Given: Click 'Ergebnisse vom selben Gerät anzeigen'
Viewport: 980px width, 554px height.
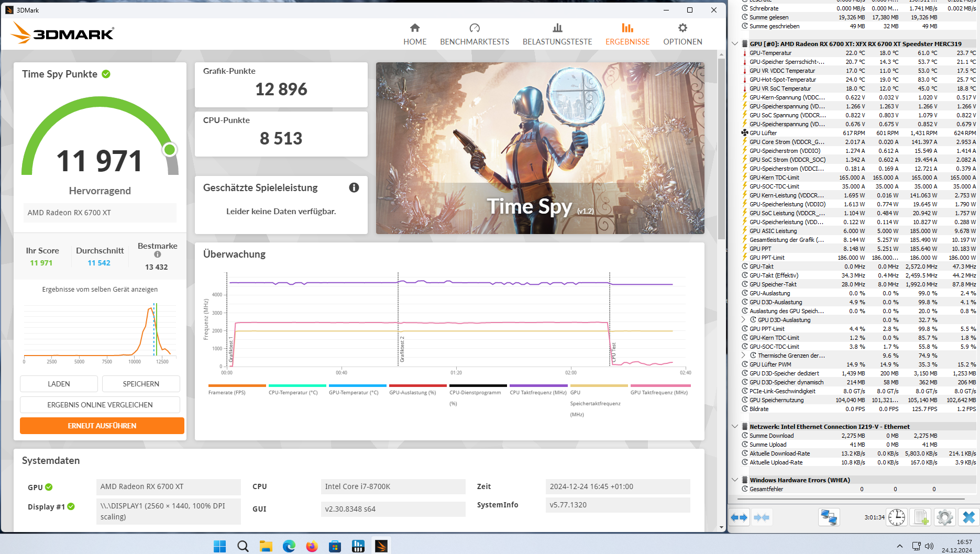Looking at the screenshot, I should point(100,290).
